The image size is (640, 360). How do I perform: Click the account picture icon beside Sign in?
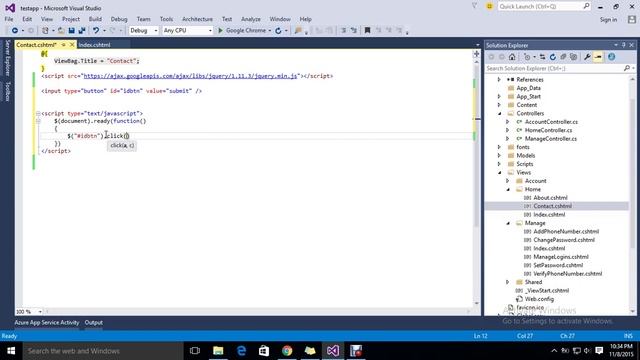[632, 19]
